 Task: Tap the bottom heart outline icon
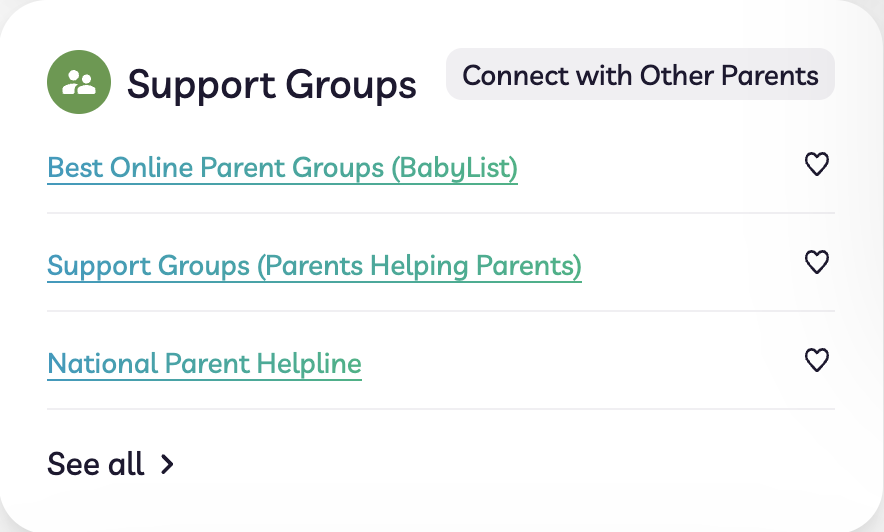click(x=816, y=360)
